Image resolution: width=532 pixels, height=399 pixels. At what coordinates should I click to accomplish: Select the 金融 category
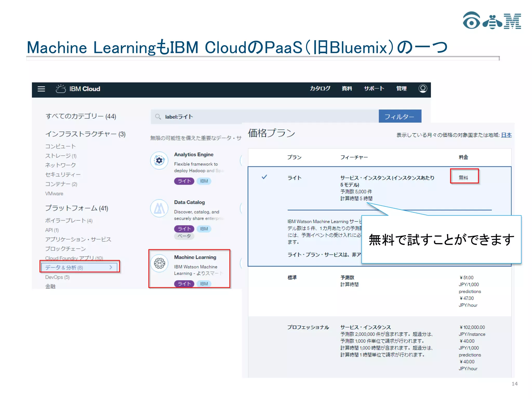(50, 286)
